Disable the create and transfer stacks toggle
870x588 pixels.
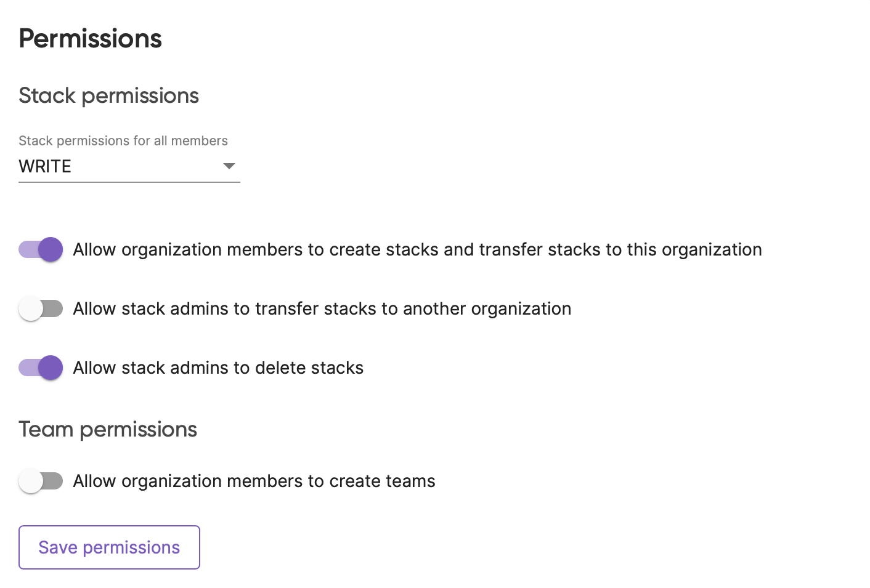click(x=41, y=249)
